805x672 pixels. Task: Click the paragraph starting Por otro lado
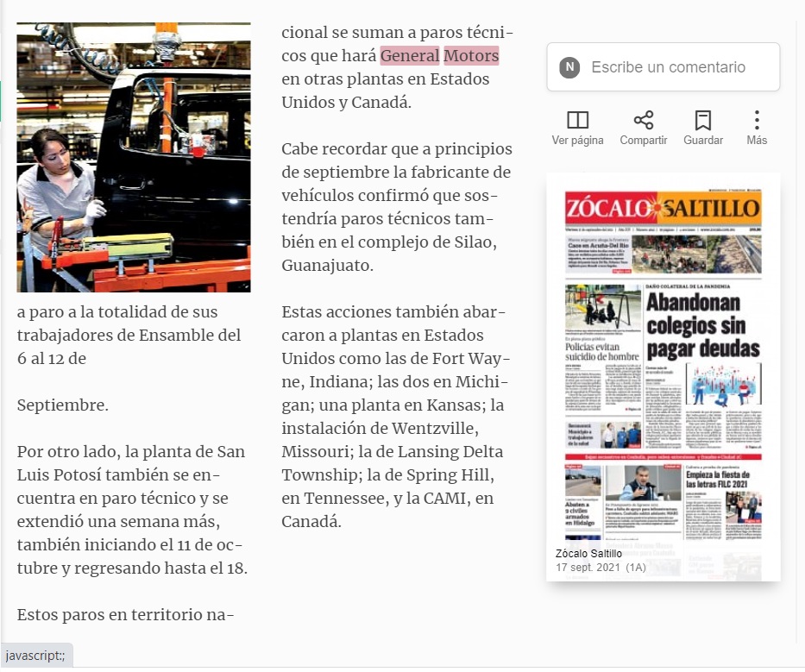(x=133, y=509)
